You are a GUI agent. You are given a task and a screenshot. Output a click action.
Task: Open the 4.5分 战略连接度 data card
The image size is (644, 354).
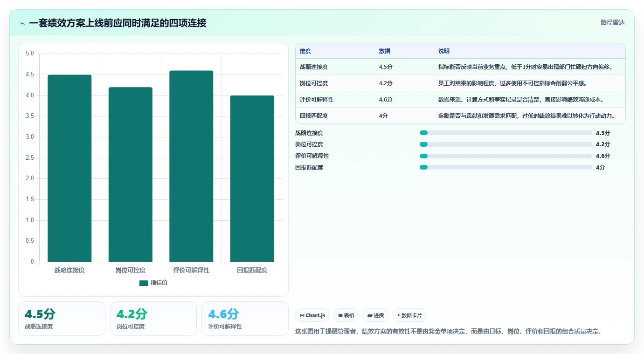(62, 319)
